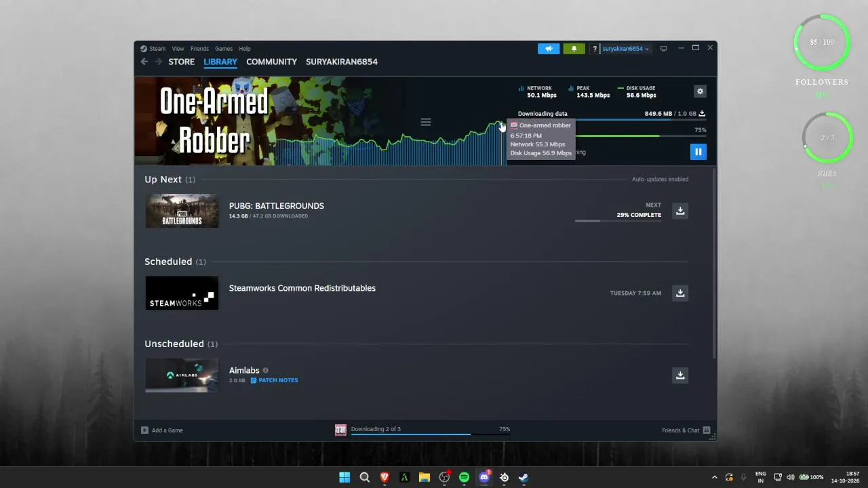Download Steamworks Common Redistributables now
The height and width of the screenshot is (488, 868).
[x=680, y=293]
